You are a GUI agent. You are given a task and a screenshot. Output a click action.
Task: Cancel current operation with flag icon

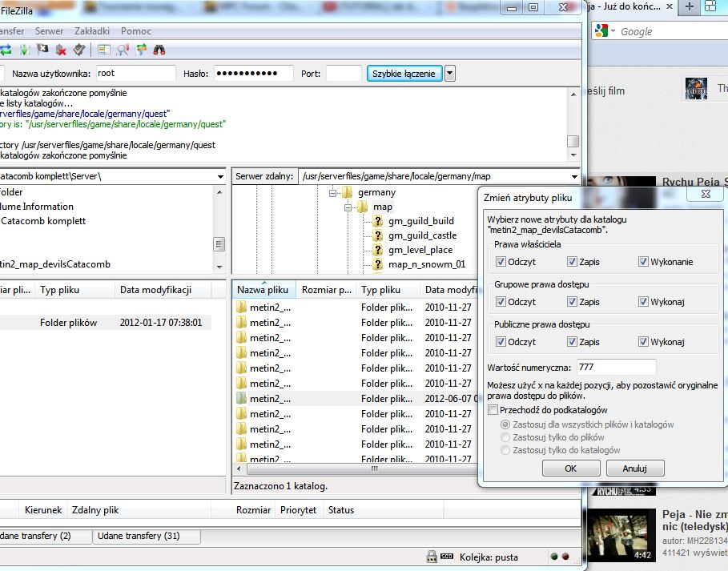(42, 49)
